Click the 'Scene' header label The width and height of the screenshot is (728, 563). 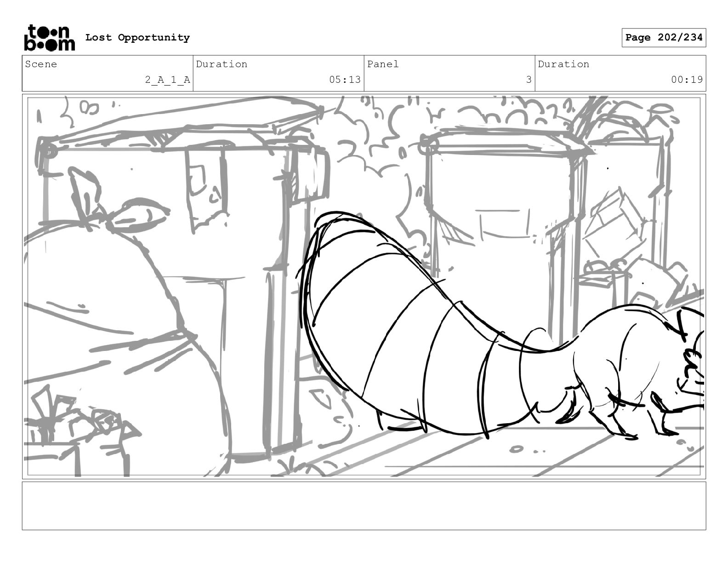(41, 64)
